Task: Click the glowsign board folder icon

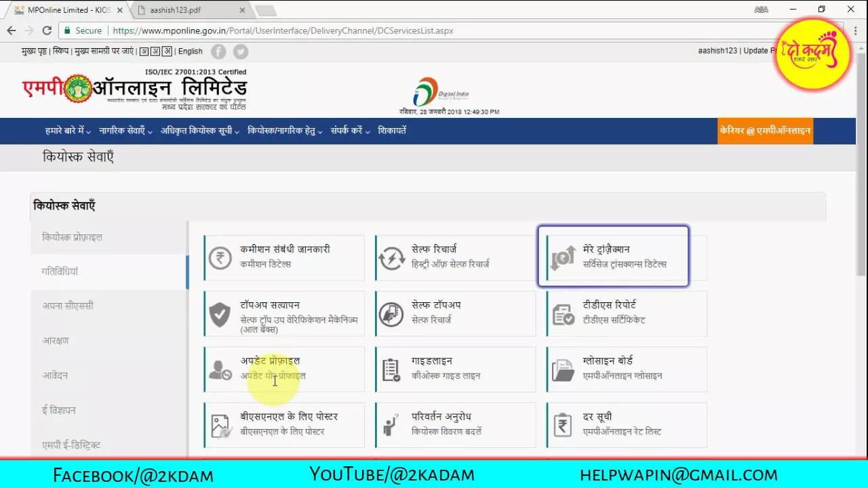Action: click(x=563, y=369)
